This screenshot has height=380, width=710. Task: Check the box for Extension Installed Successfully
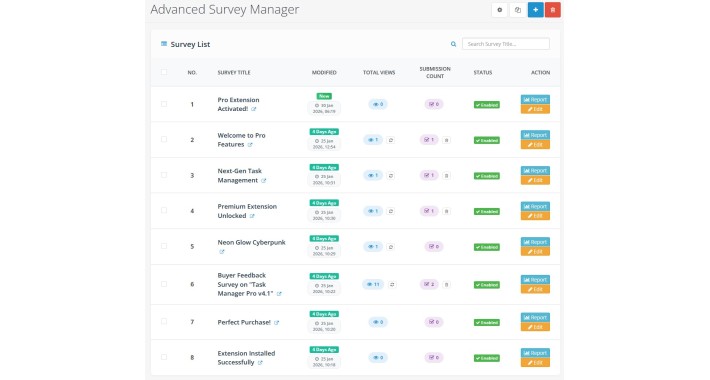click(164, 357)
